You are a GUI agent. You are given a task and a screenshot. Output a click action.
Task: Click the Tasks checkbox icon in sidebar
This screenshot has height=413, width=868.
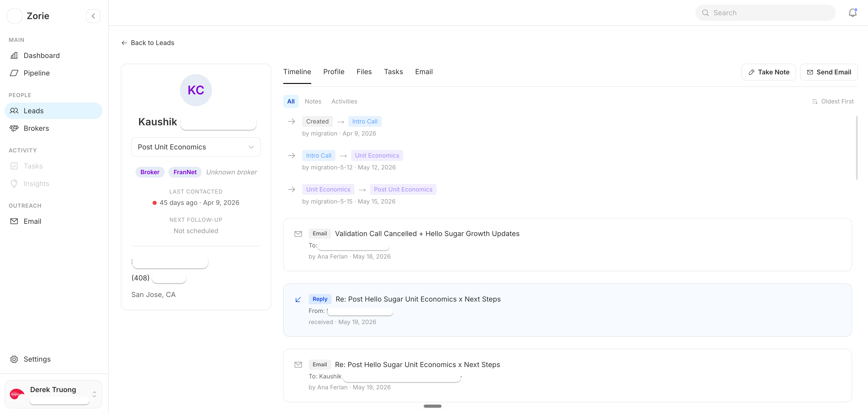pyautogui.click(x=14, y=166)
